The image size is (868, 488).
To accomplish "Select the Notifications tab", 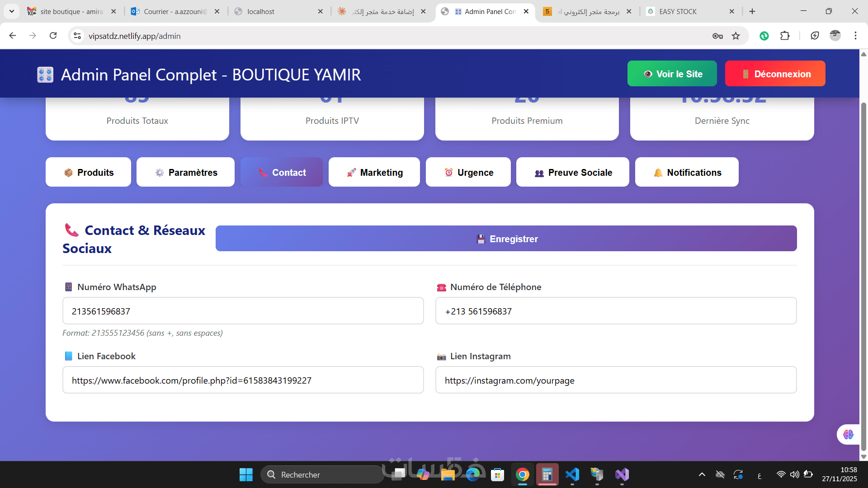I will tap(686, 173).
